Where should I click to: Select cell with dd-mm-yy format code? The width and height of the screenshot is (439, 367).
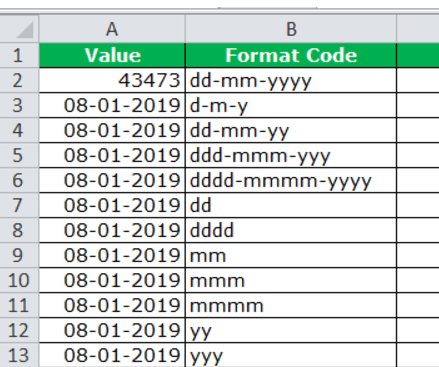click(291, 130)
